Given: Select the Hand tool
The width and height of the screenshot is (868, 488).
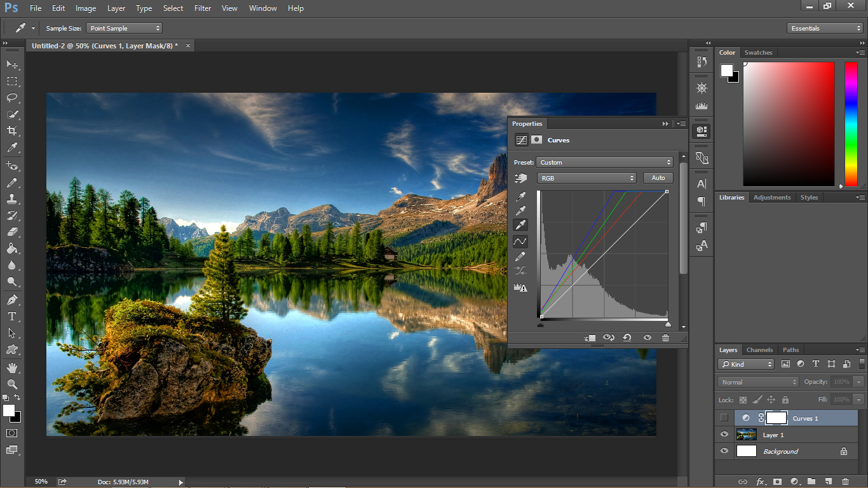Looking at the screenshot, I should pyautogui.click(x=12, y=367).
